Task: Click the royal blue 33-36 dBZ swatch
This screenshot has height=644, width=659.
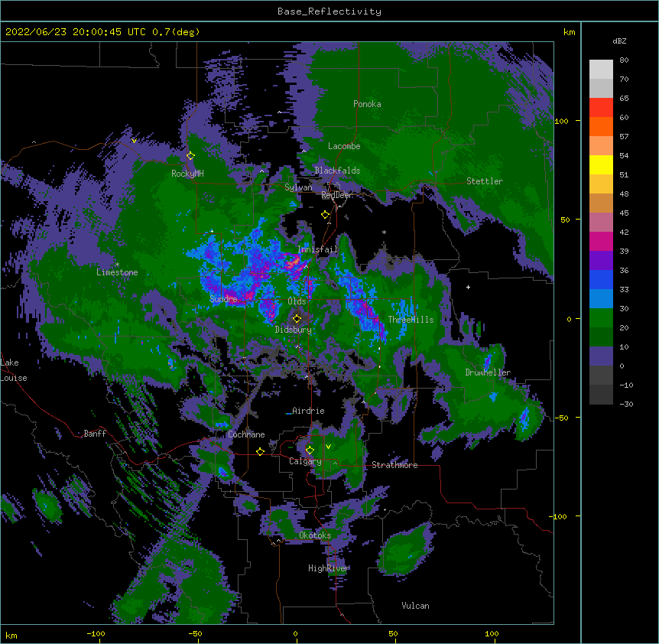Action: pyautogui.click(x=601, y=279)
